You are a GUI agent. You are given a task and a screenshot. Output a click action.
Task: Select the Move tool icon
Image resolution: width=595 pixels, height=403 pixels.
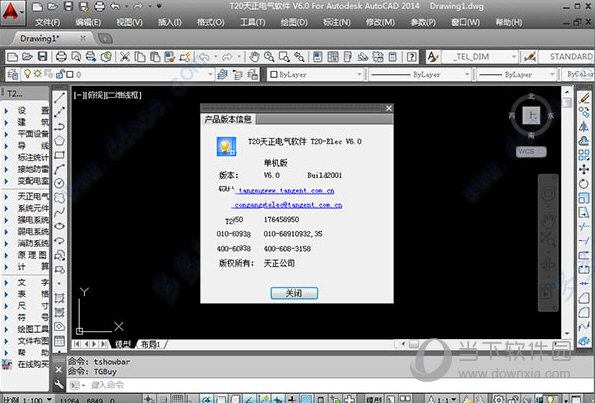[x=584, y=169]
